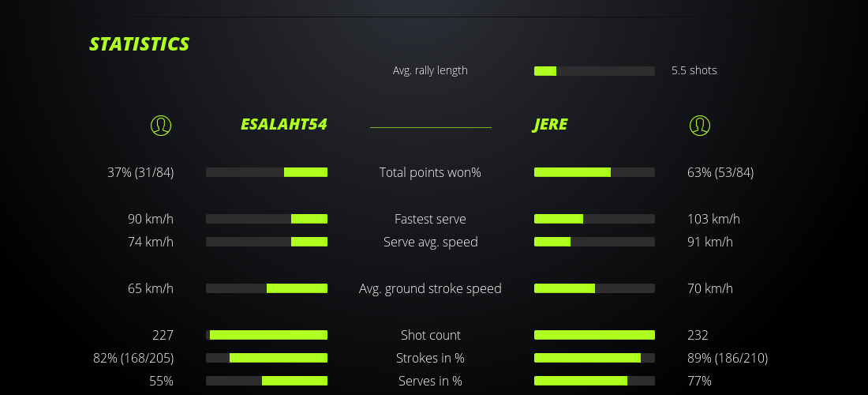Click the Statistics heading
The width and height of the screenshot is (868, 395).
(140, 44)
